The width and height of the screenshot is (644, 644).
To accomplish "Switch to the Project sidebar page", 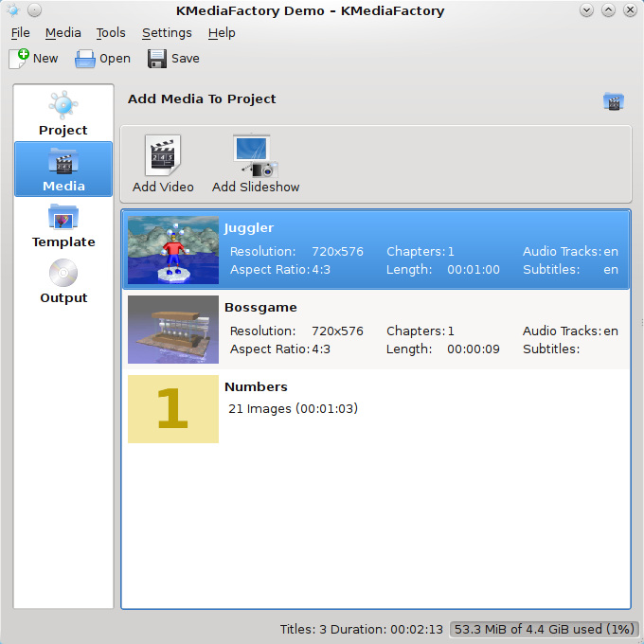I will [63, 114].
